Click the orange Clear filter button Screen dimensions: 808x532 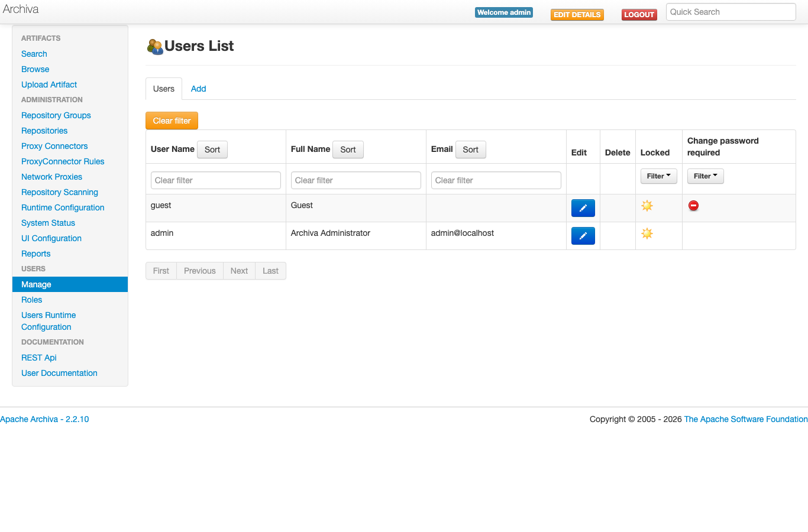click(172, 121)
